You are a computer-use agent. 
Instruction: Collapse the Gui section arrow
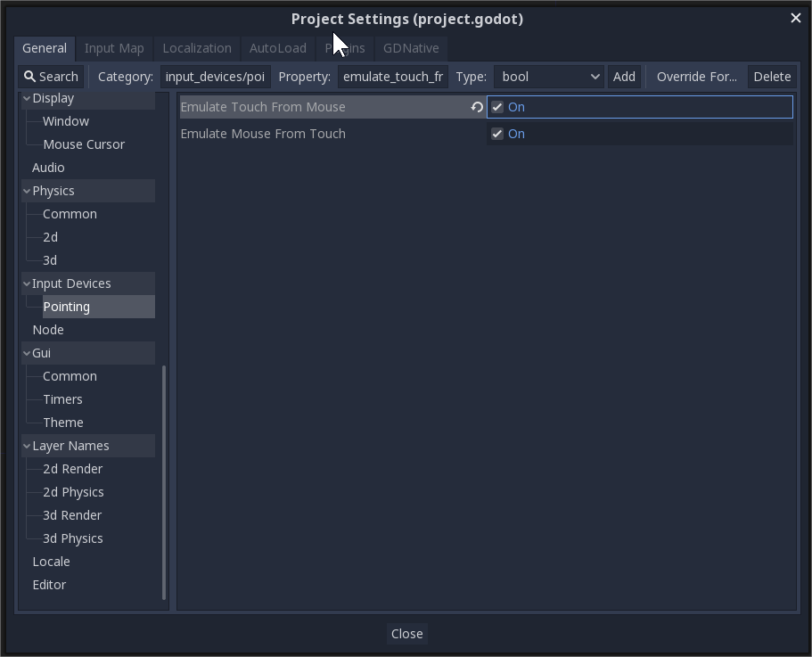tap(27, 353)
